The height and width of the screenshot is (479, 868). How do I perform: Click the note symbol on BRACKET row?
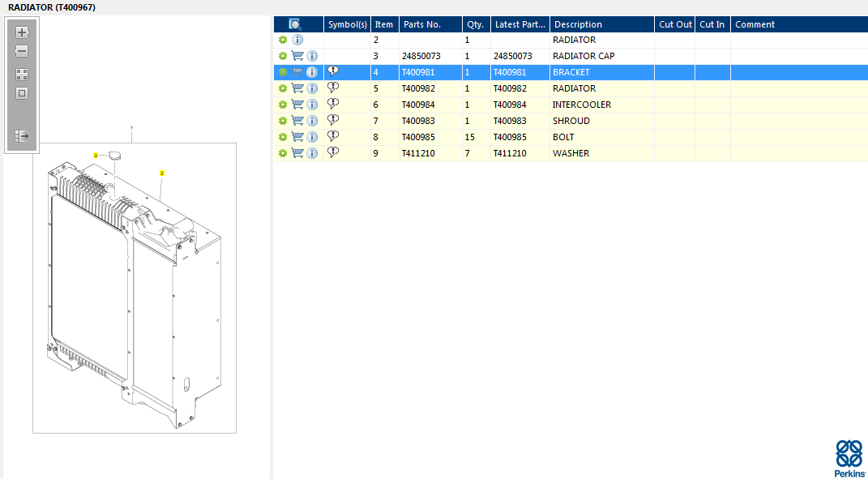[333, 71]
